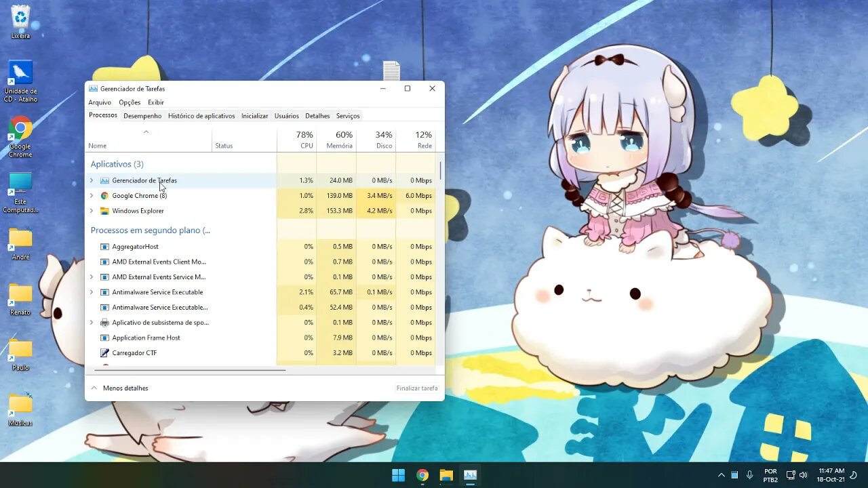Open the volume speaker tray icon
Image resolution: width=868 pixels, height=488 pixels.
point(804,475)
